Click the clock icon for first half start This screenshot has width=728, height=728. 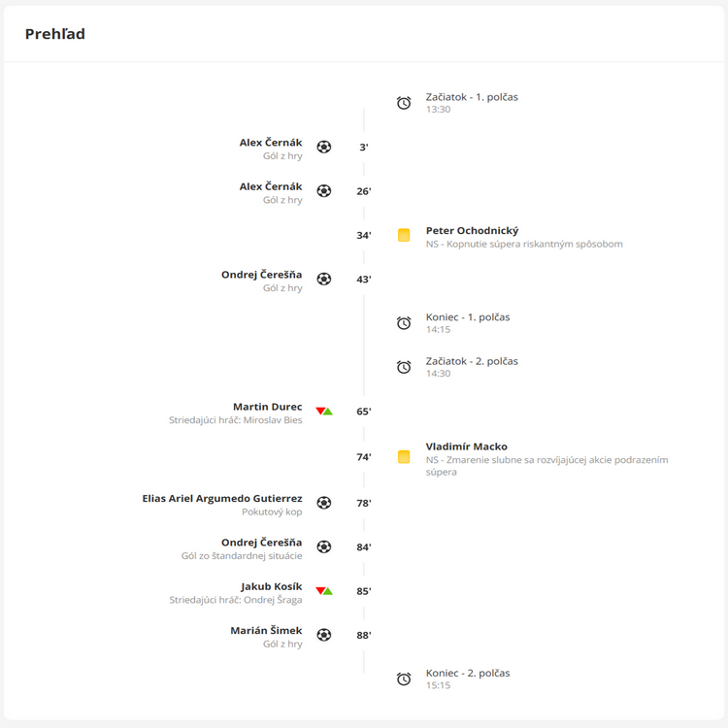[x=404, y=103]
